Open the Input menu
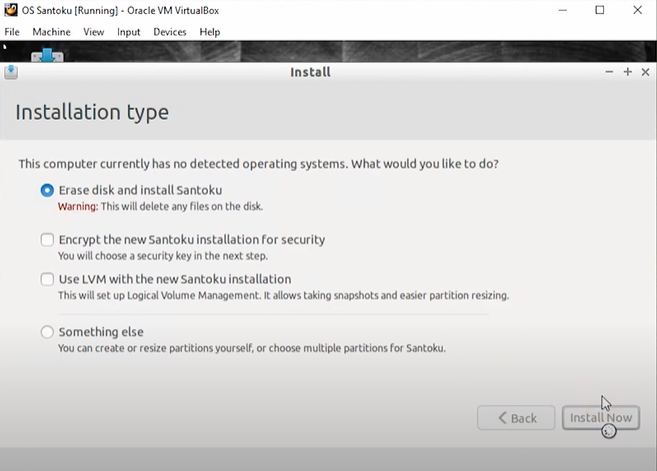Screen dimensions: 657x471 [128, 32]
